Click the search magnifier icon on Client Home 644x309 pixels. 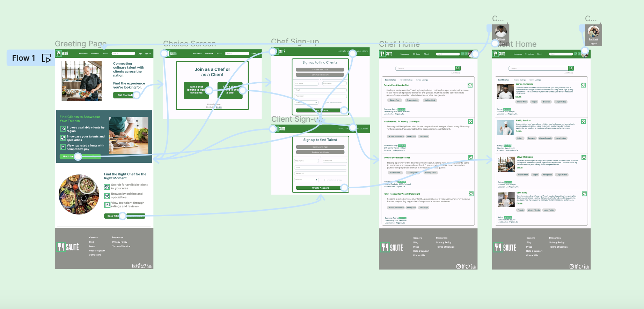(571, 68)
